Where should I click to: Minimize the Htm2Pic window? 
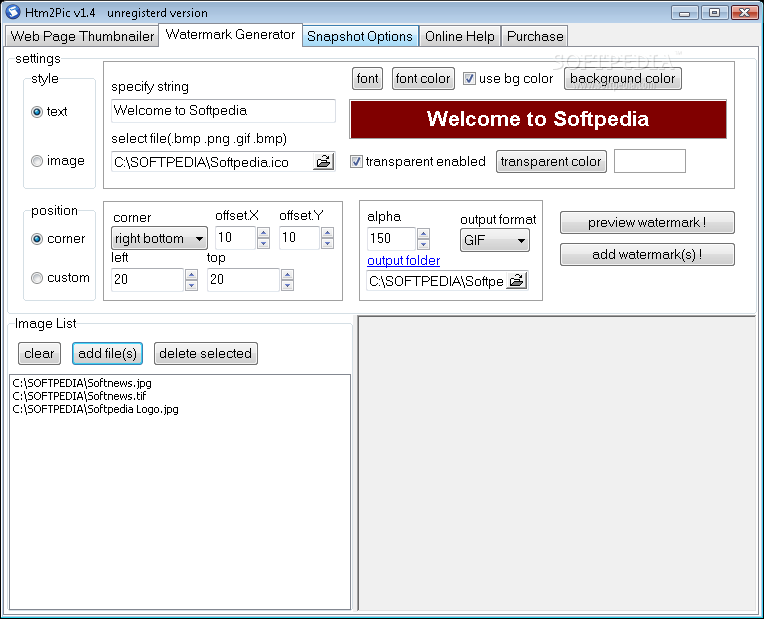tap(685, 13)
